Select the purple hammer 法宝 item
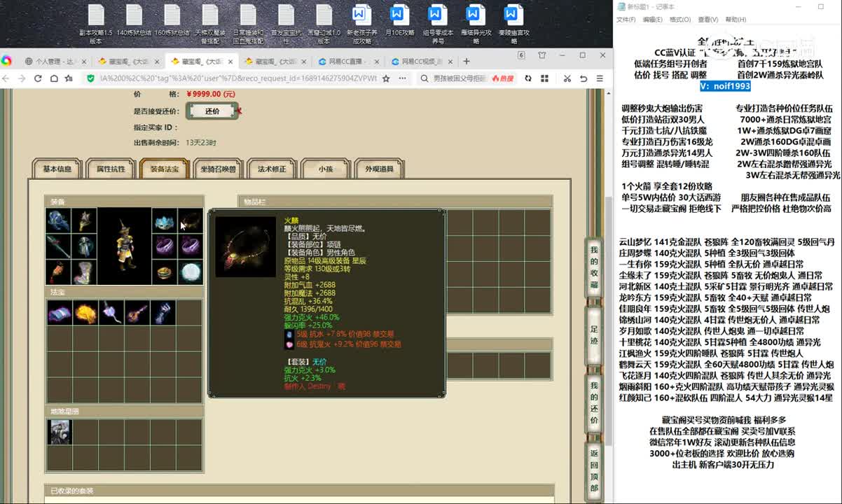The image size is (842, 504). pyautogui.click(x=111, y=312)
